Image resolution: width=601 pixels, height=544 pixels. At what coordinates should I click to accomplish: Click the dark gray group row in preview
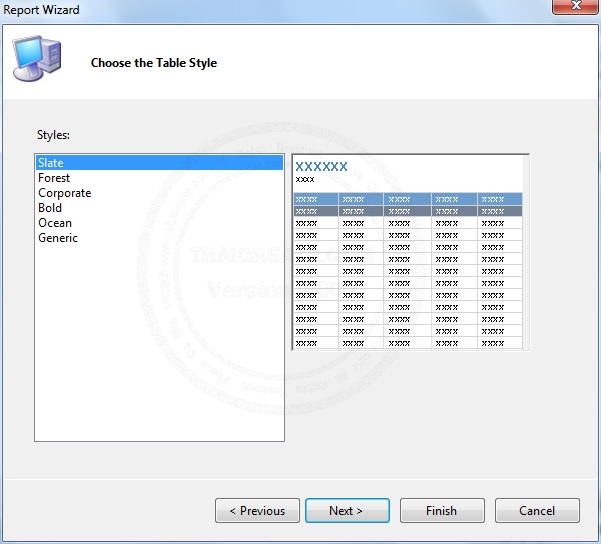click(x=408, y=211)
